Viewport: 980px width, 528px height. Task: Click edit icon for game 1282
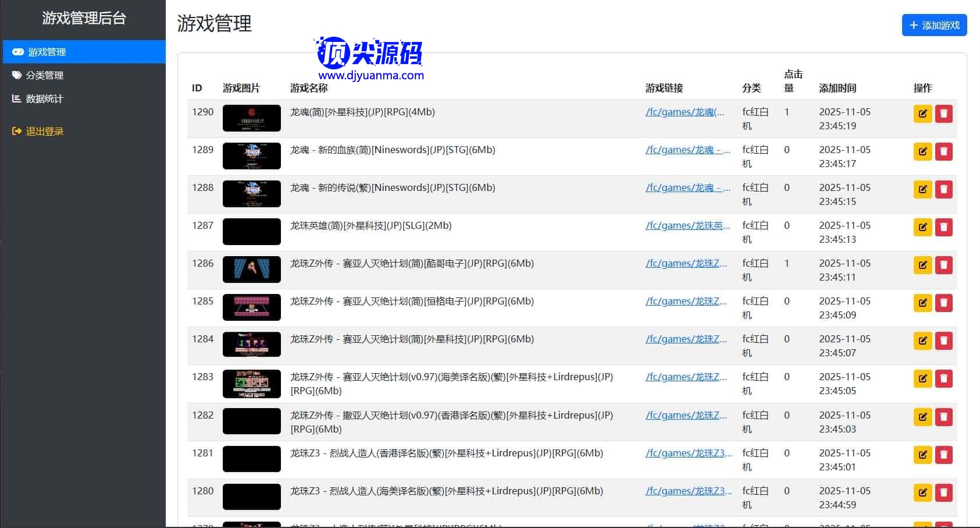click(922, 417)
